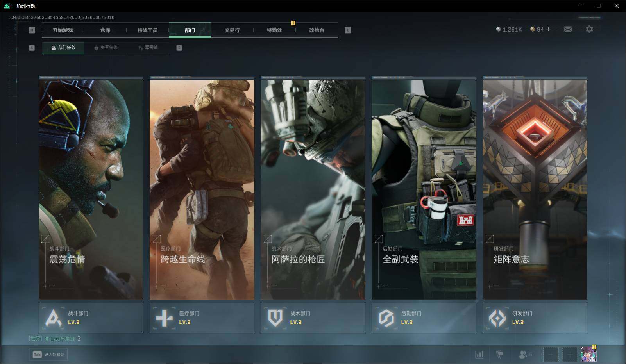626x364 pixels.
Task: Click the Tab 进入特勤处 button
Action: (x=48, y=355)
